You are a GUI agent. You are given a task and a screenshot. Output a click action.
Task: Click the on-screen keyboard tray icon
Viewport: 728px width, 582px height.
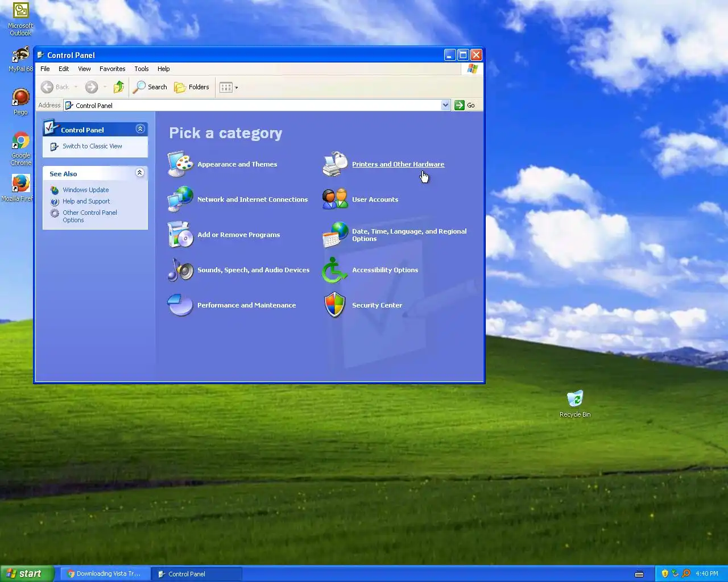click(x=639, y=573)
